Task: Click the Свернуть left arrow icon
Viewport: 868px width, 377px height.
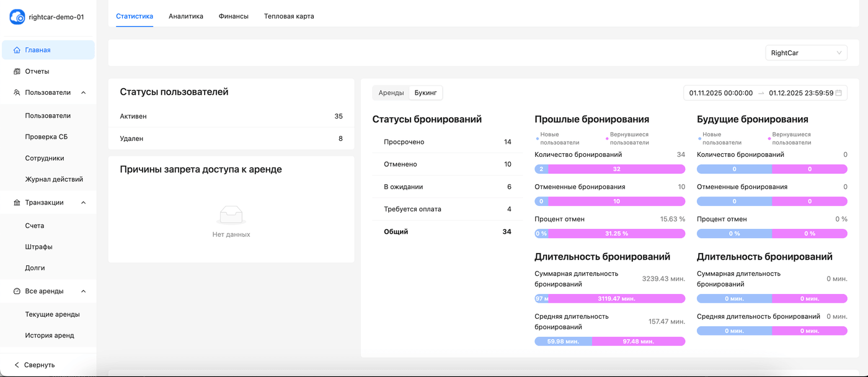Action: tap(17, 365)
